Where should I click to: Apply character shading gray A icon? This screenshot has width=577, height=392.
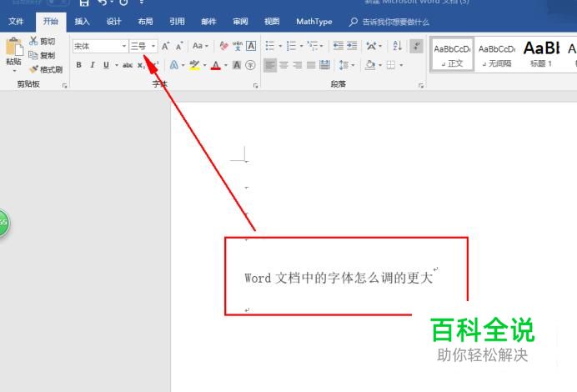click(x=237, y=65)
